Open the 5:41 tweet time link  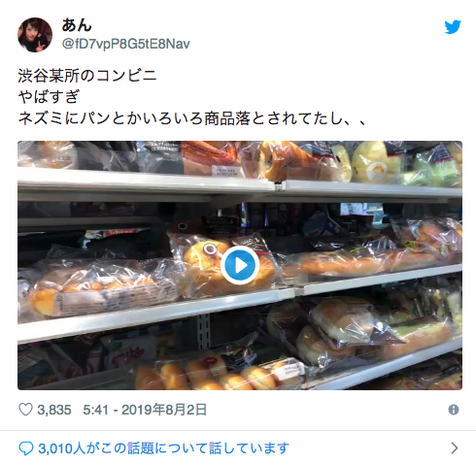[x=95, y=410]
